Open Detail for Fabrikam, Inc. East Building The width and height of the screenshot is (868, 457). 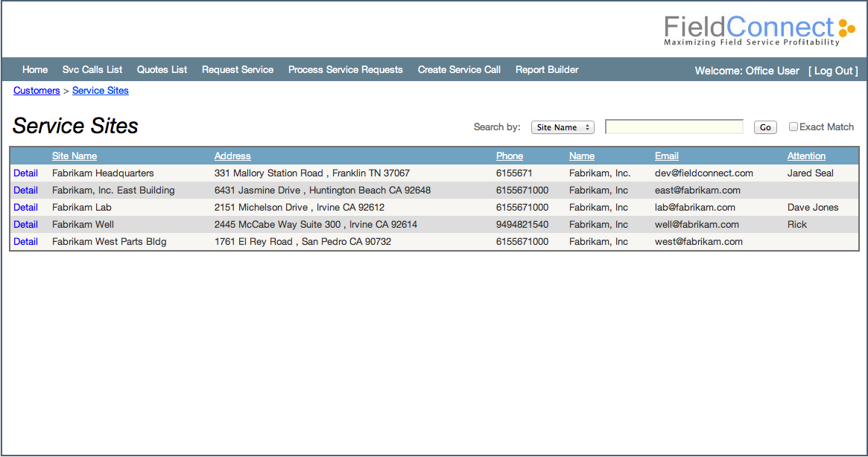(25, 191)
